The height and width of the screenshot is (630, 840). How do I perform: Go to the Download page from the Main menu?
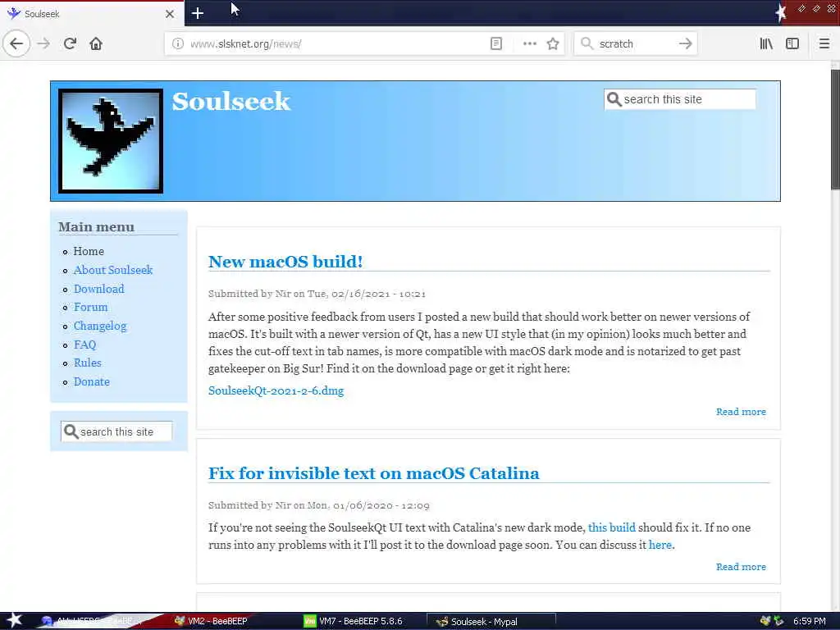tap(99, 289)
